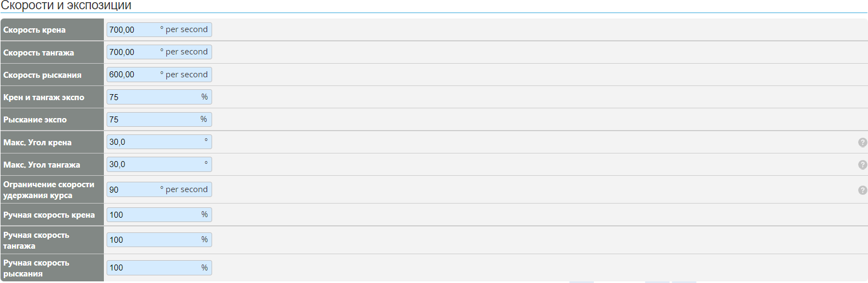Select the Макс. Угол тангажа input
The image size is (868, 283).
(x=152, y=164)
